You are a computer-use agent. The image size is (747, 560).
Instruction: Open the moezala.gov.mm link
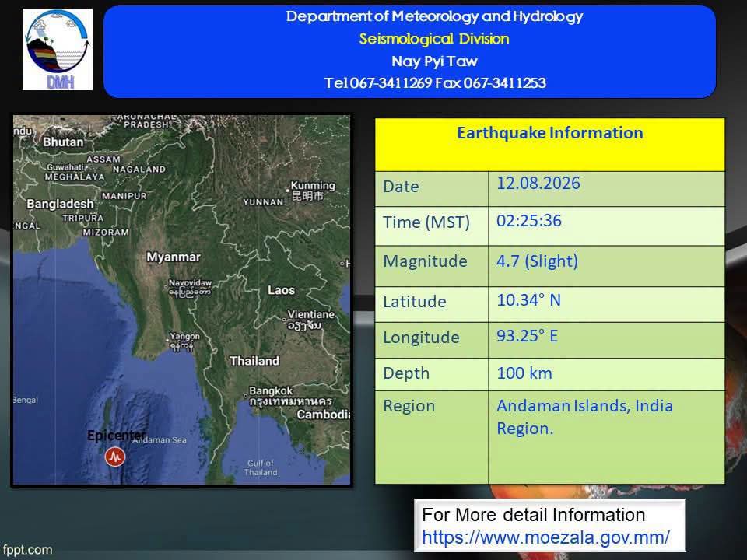tap(546, 537)
